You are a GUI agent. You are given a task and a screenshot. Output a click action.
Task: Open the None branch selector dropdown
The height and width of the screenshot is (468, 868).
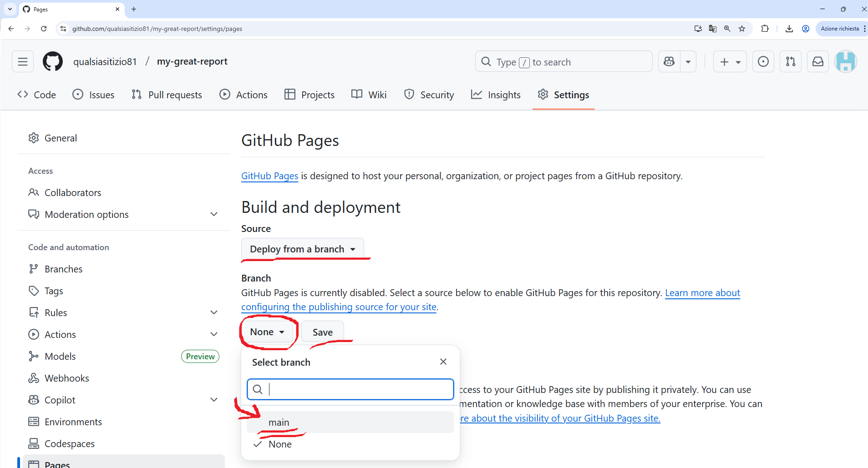click(x=267, y=332)
